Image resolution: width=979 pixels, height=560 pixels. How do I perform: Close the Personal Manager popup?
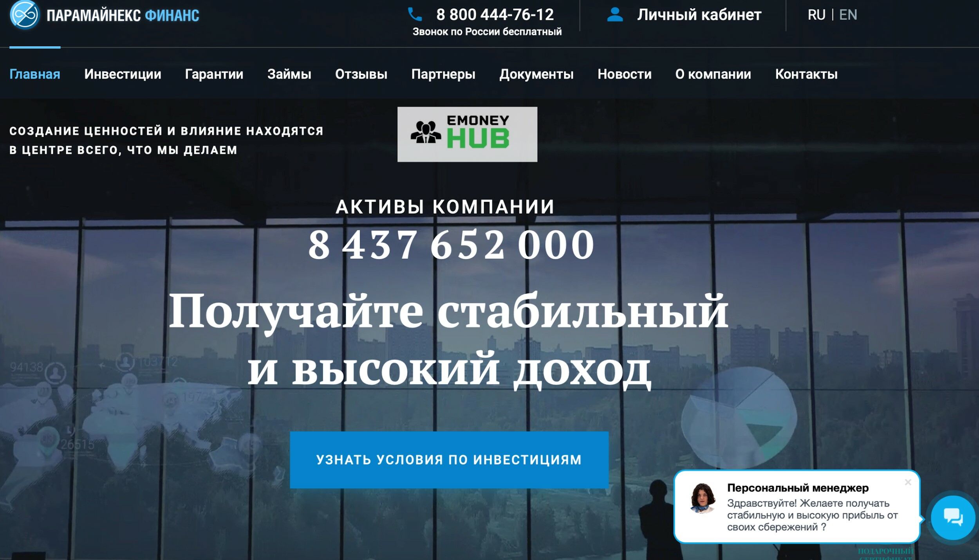pos(908,482)
